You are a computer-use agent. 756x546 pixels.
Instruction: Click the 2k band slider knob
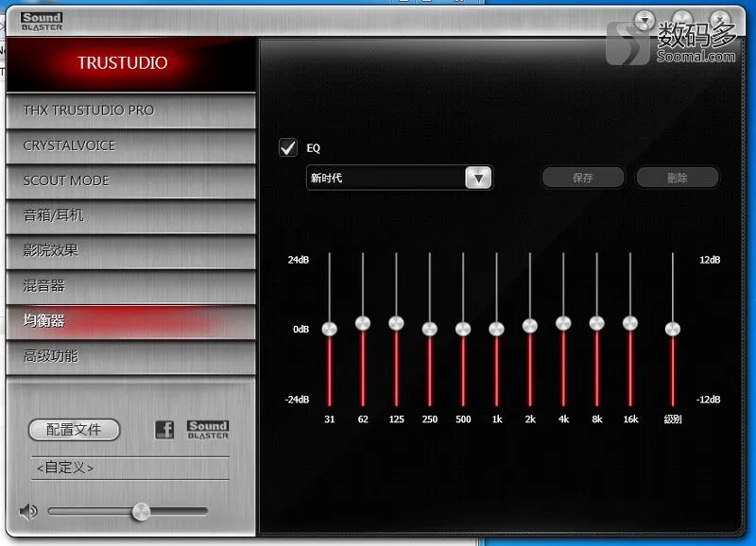[530, 326]
